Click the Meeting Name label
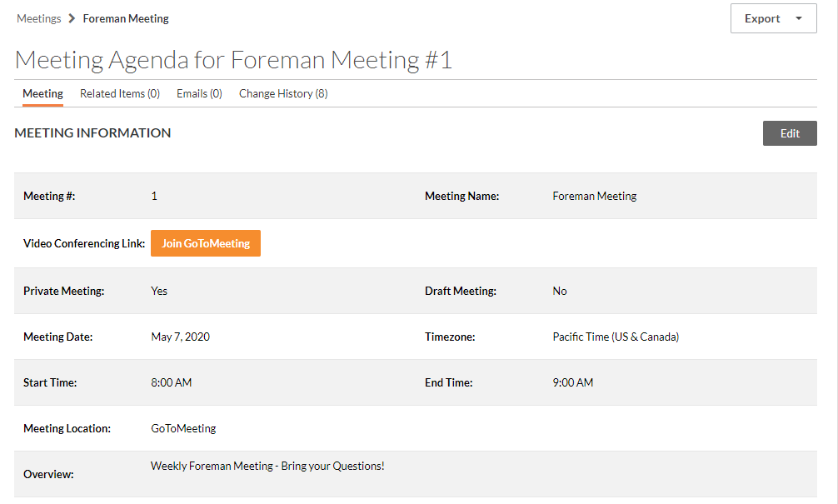 (461, 196)
